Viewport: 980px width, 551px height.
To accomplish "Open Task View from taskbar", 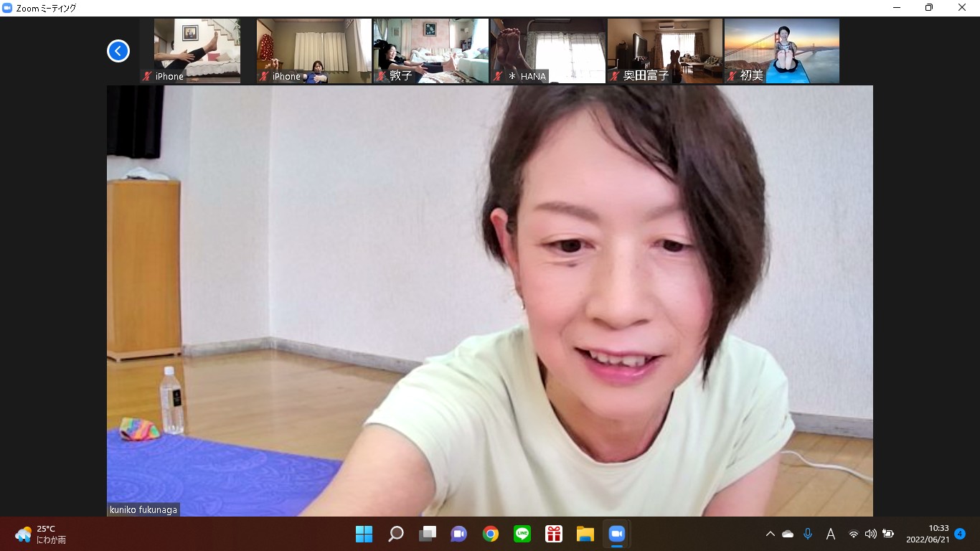I will [x=428, y=534].
